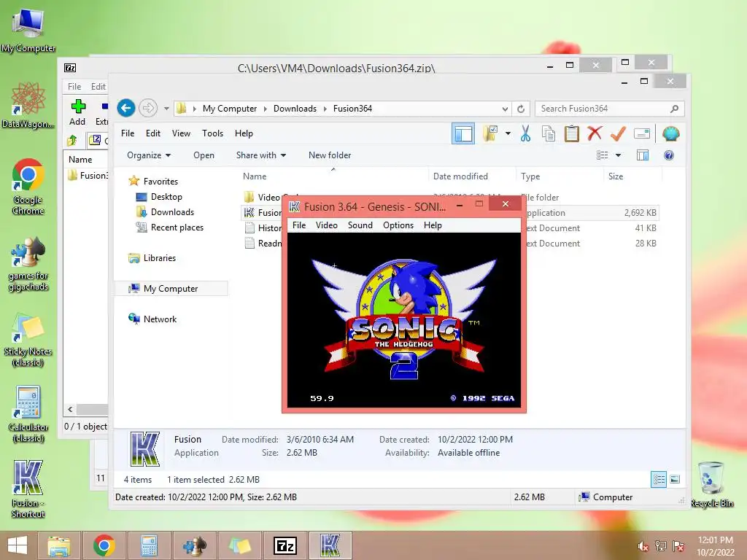Click the folder options icon with checkmarks
The width and height of the screenshot is (747, 560).
coord(490,134)
